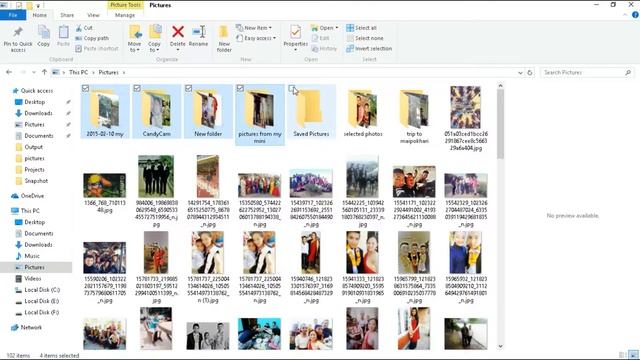Click Invert selection in the ribbon

tap(369, 48)
